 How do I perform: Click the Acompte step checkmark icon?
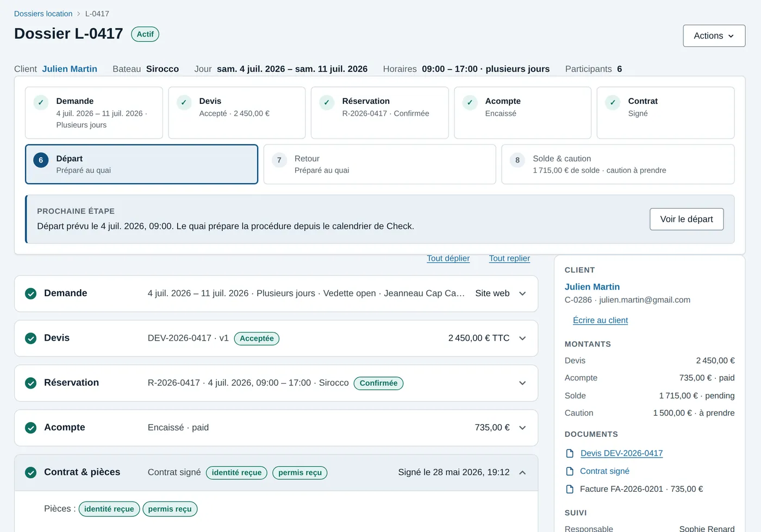pos(470,102)
